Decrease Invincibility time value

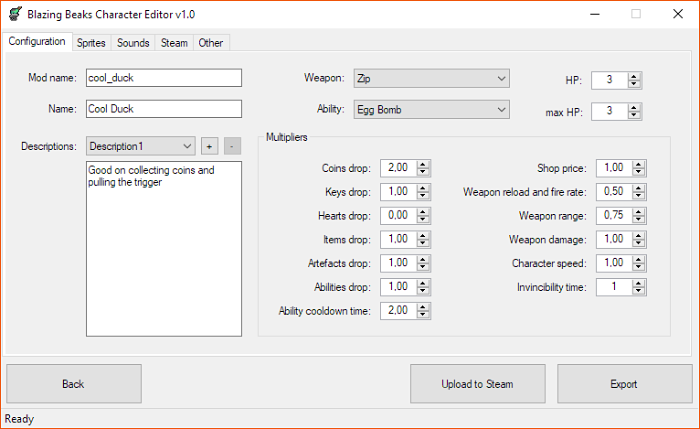click(639, 291)
